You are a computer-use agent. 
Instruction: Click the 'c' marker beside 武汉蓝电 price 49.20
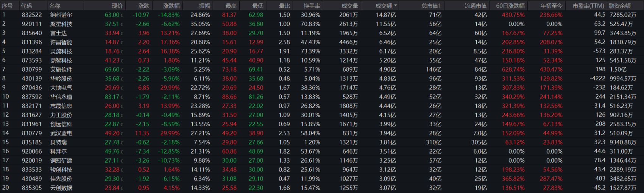click(x=122, y=133)
